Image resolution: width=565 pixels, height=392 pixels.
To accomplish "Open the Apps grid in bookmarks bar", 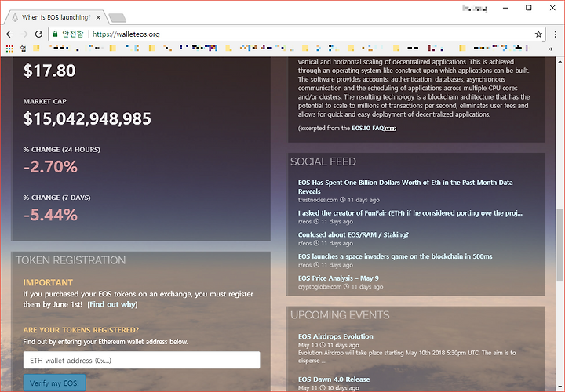I will tap(9, 49).
